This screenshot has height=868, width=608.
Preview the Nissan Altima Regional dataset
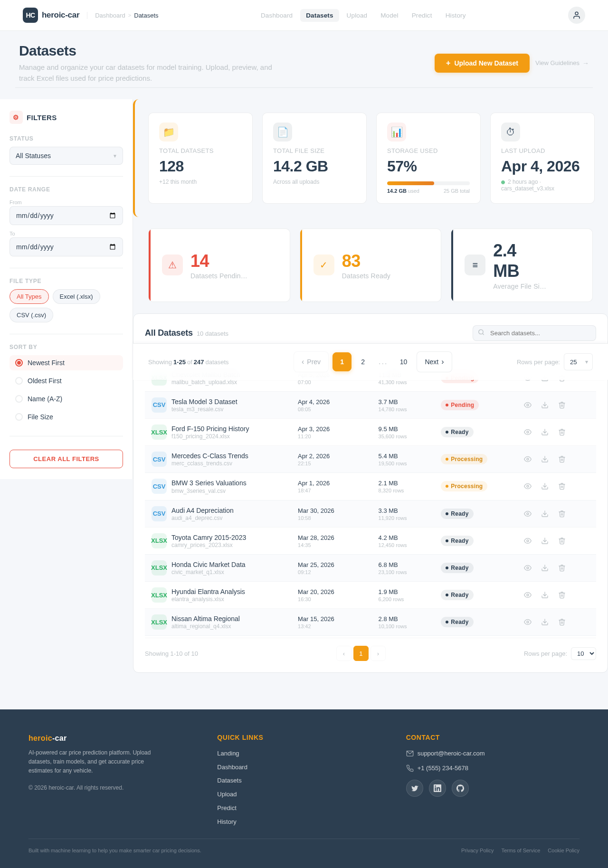pyautogui.click(x=528, y=622)
